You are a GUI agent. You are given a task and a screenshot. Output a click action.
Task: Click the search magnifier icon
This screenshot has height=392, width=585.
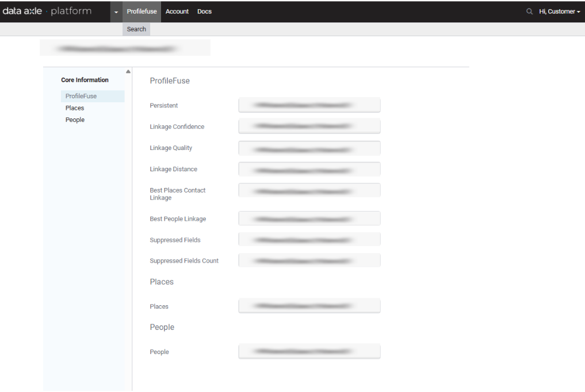(x=529, y=11)
